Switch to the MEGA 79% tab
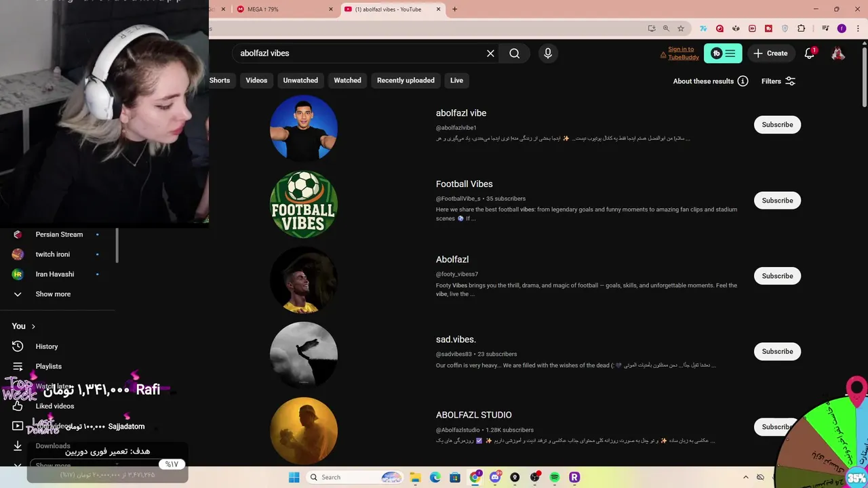 285,9
